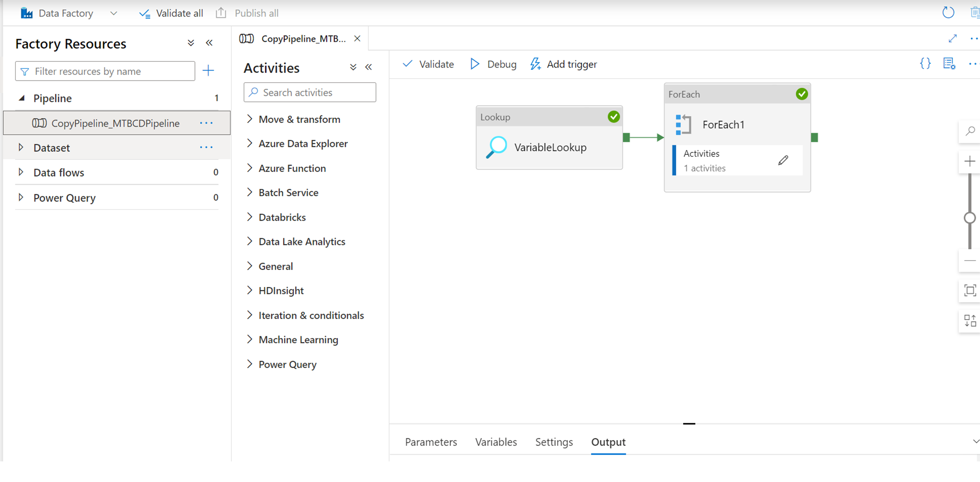Click auto align canvas icon
The height and width of the screenshot is (482, 980).
pos(970,321)
